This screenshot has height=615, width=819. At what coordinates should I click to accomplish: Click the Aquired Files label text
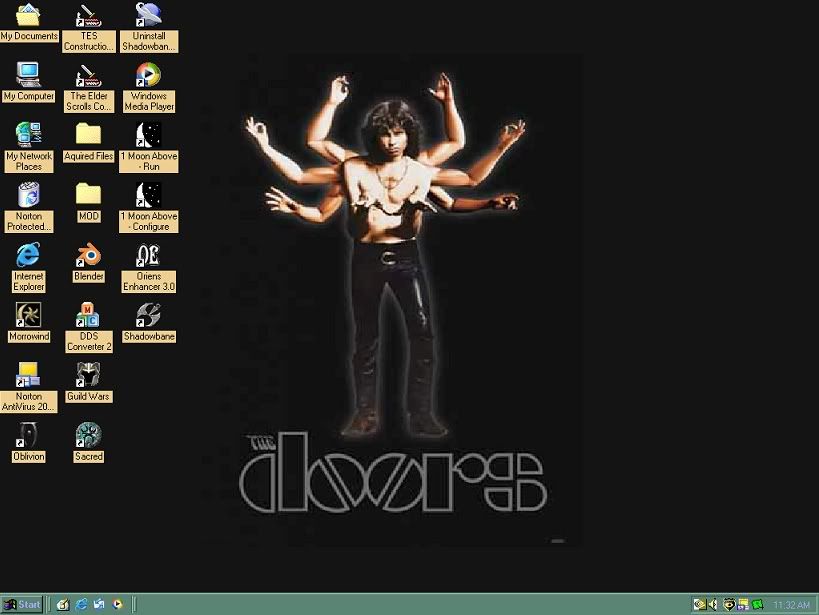[88, 156]
